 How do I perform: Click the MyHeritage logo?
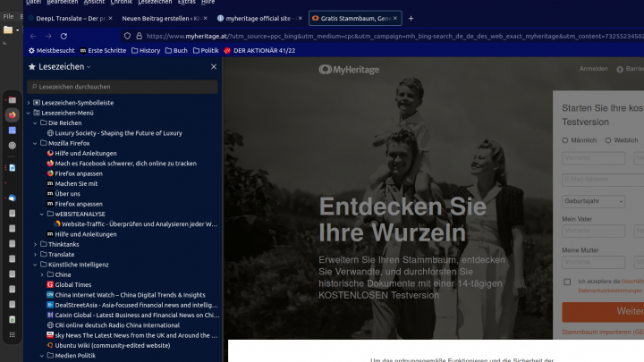[349, 69]
